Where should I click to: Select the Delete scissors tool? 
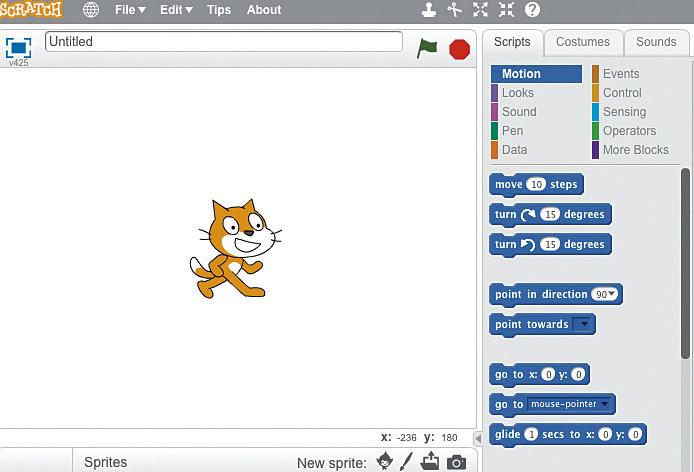[455, 10]
